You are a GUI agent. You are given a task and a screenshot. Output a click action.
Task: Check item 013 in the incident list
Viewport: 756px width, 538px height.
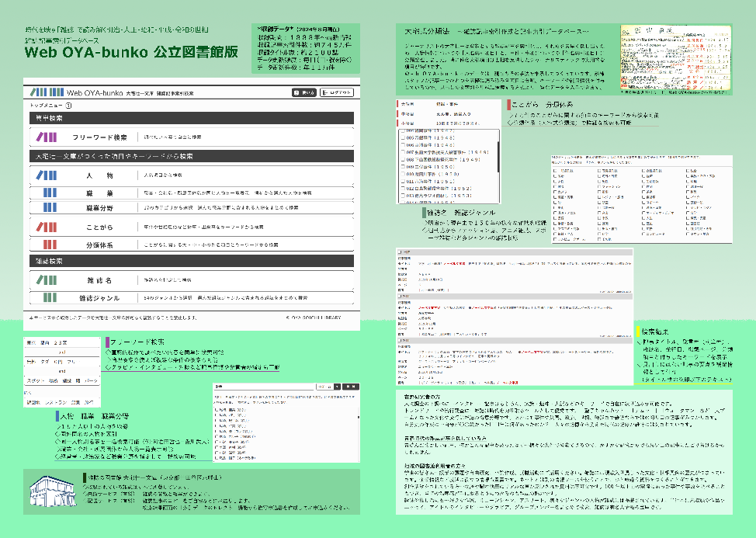[x=403, y=196]
